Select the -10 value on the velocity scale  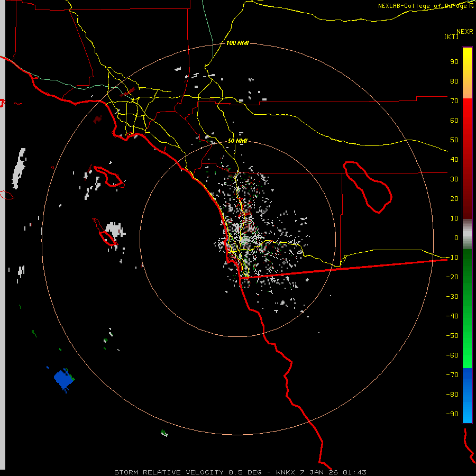(452, 258)
